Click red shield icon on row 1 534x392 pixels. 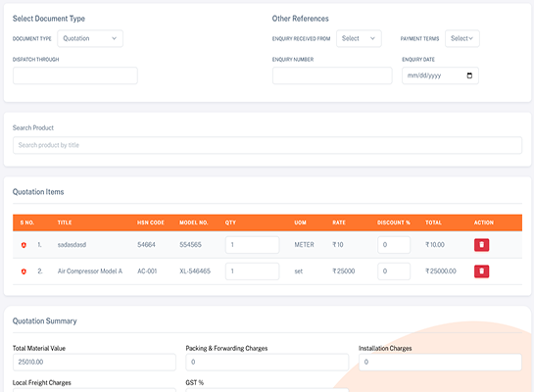tap(24, 245)
